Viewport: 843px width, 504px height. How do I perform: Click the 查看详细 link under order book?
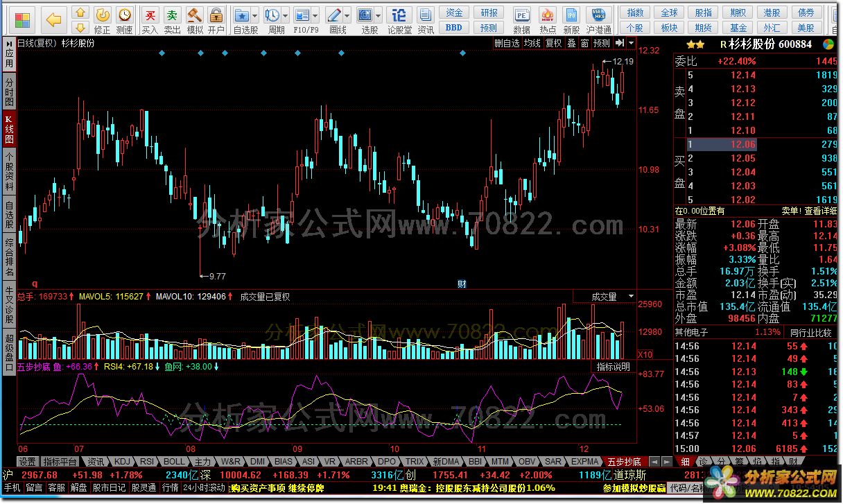[x=819, y=211]
